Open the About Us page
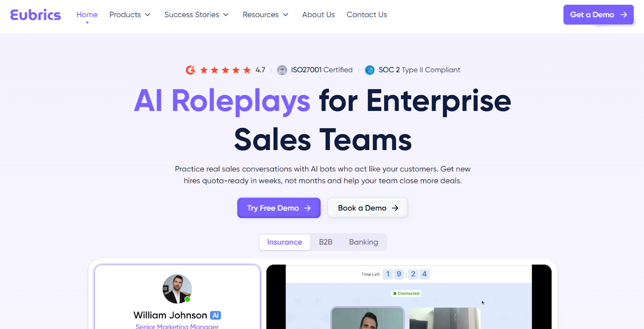The image size is (644, 329). pyautogui.click(x=318, y=15)
